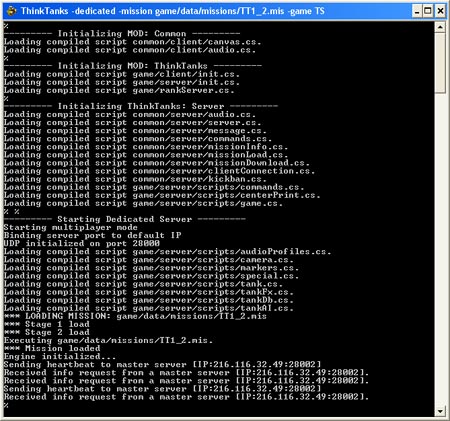The height and width of the screenshot is (421, 450).
Task: Click the empty scrollbar track below thumb
Action: point(440,250)
